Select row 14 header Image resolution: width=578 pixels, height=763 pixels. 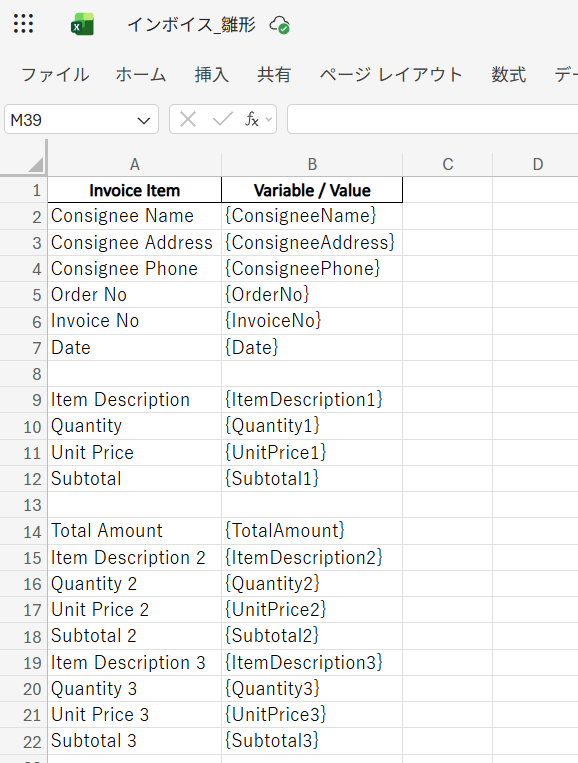coord(24,531)
